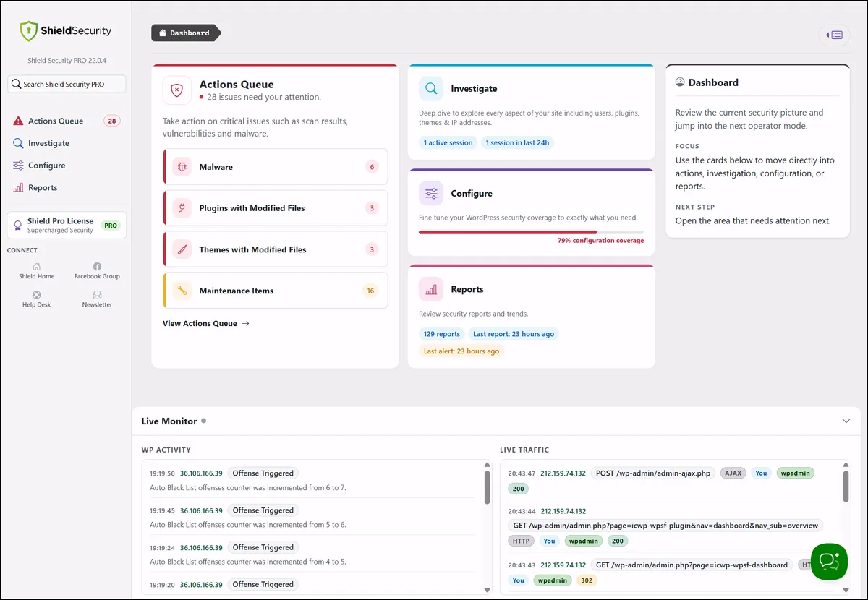Screen dimensions: 868x600
Task: Click the shield icon in Actions Queue card
Action: (177, 90)
